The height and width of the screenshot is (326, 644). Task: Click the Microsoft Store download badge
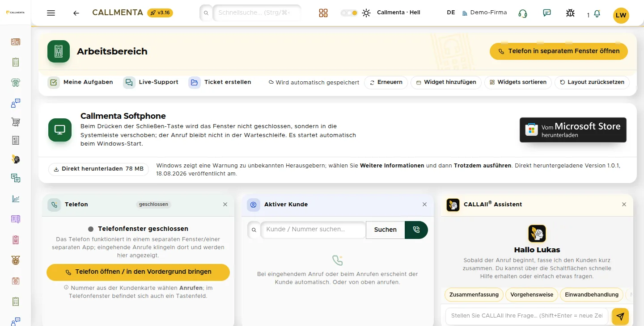point(573,130)
